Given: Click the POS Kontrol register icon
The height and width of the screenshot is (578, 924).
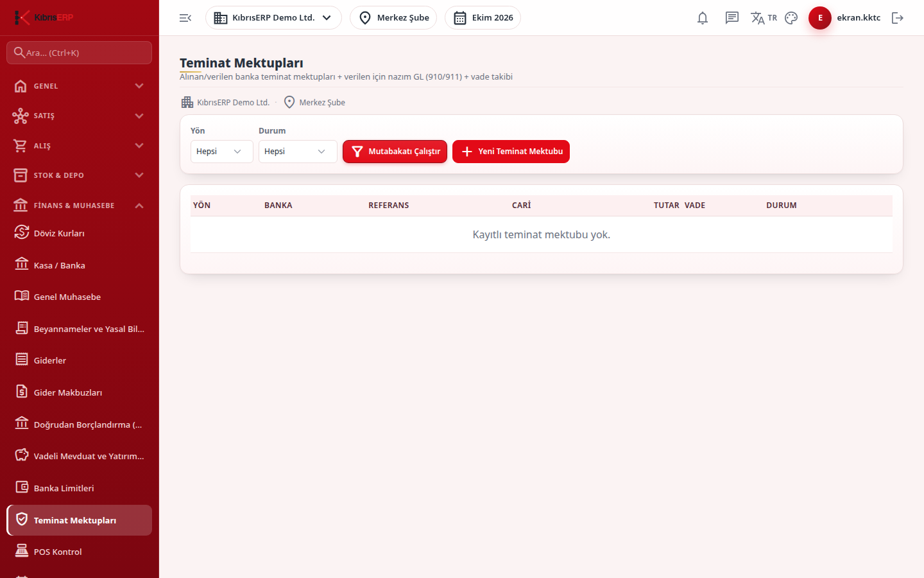Looking at the screenshot, I should pyautogui.click(x=22, y=551).
